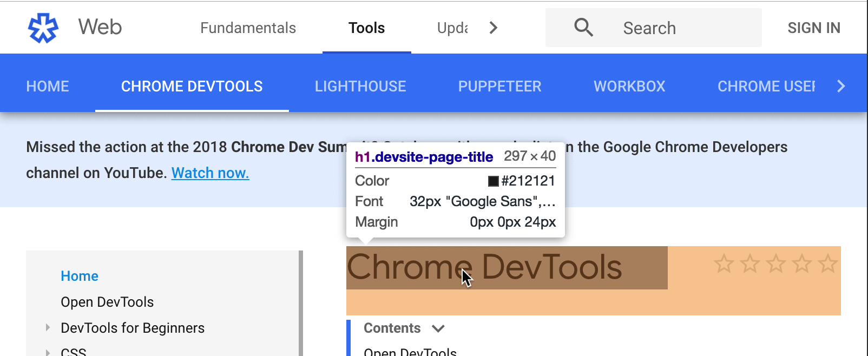Open the CHROME USER tab at right

pos(766,86)
